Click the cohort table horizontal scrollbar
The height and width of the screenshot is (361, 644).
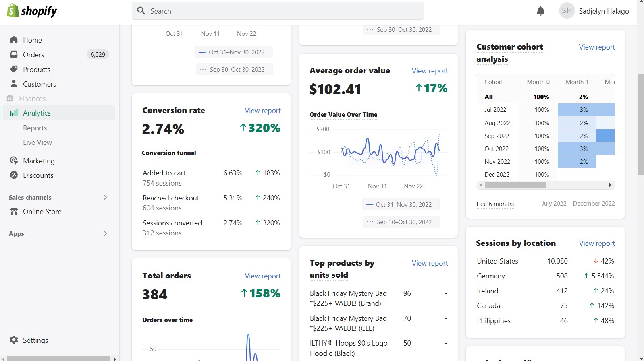coord(515,185)
